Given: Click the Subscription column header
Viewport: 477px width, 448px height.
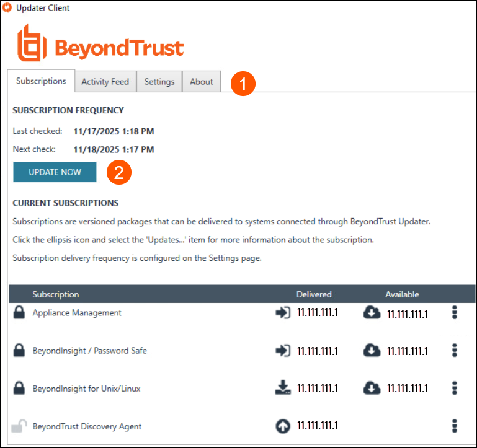Looking at the screenshot, I should pyautogui.click(x=56, y=294).
